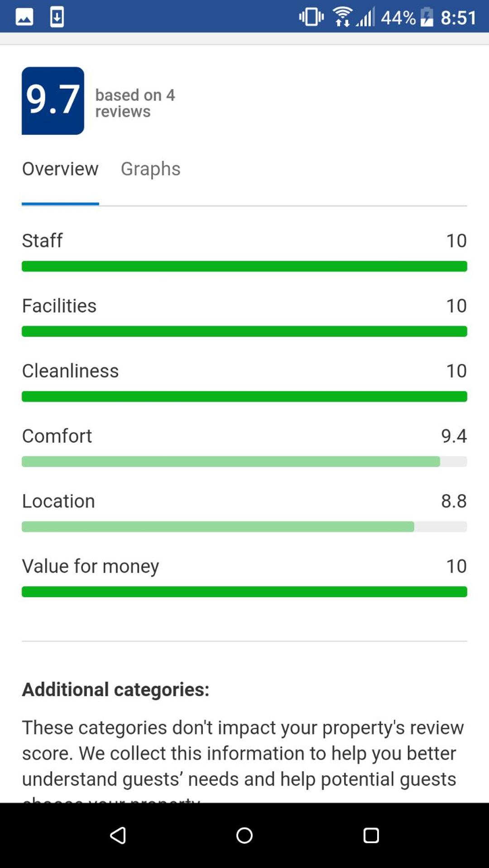Tap the vibrate mode status icon
The width and height of the screenshot is (489, 868).
(311, 17)
